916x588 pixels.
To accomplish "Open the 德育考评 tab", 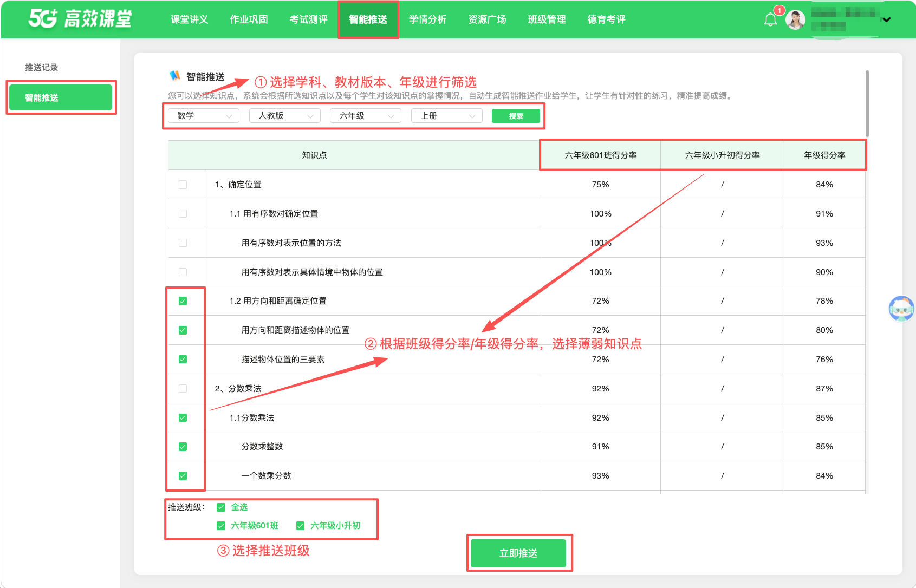I will (x=606, y=19).
